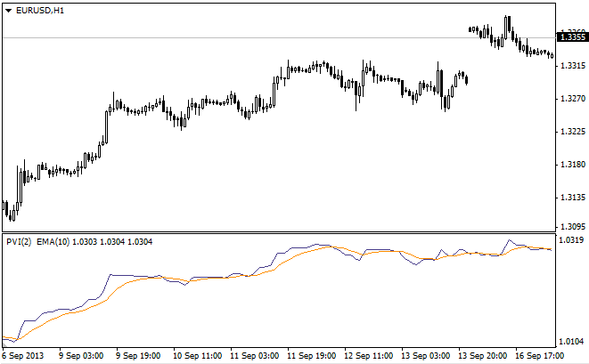Click the gray horizontal bid price line

point(267,37)
